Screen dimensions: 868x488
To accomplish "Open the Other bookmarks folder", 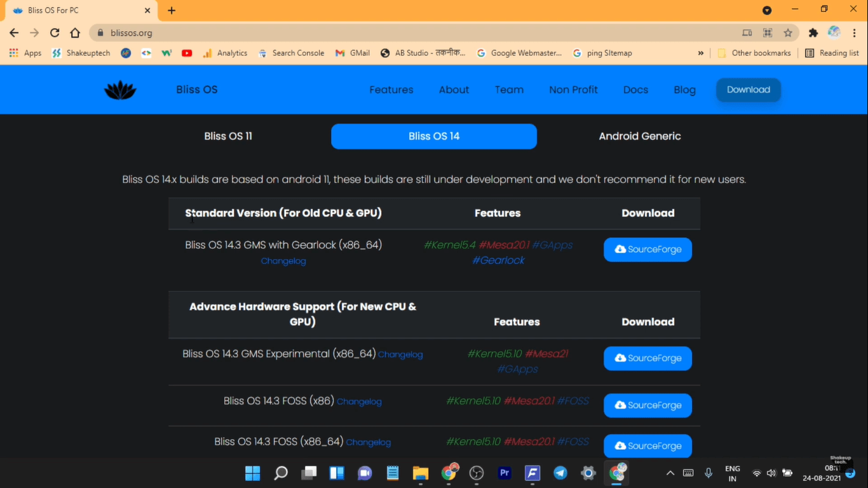I will tap(755, 53).
